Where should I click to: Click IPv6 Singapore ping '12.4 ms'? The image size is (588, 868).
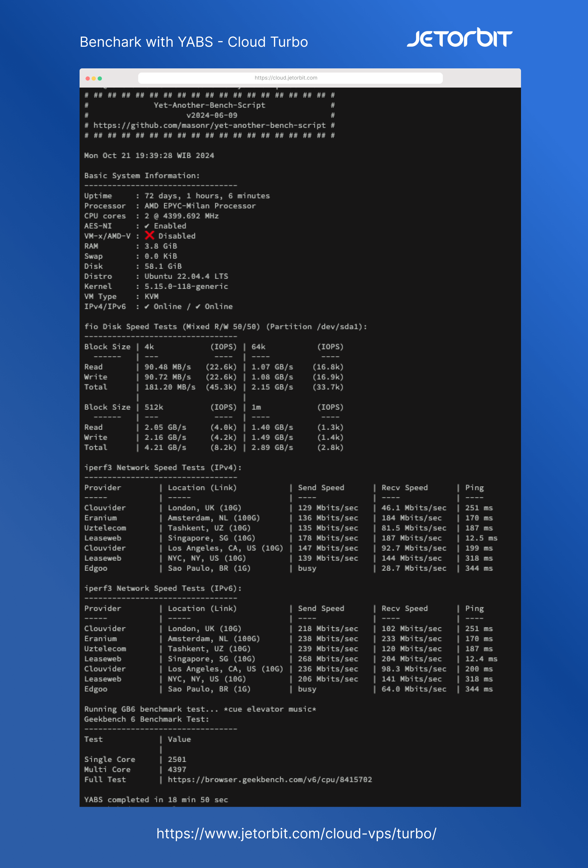[481, 659]
